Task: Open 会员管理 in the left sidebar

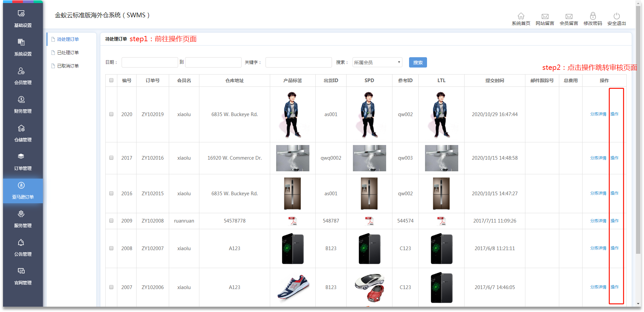Action: (x=23, y=76)
